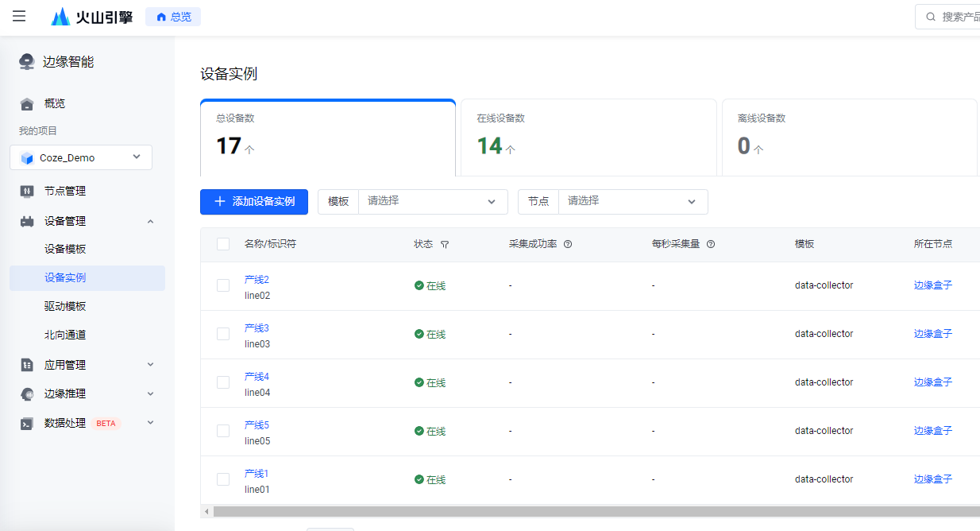This screenshot has height=531, width=980.
Task: Open 驱动模板 in the sidebar
Action: (x=65, y=306)
